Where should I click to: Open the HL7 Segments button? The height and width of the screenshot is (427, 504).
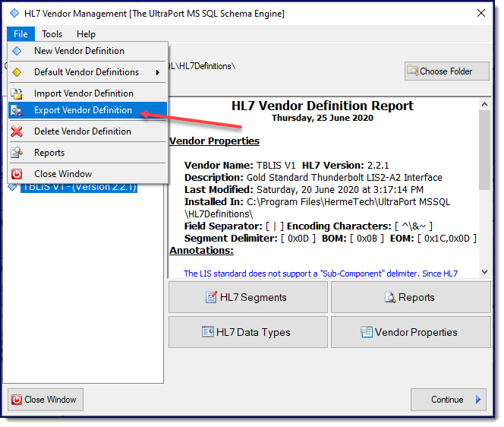pos(247,297)
